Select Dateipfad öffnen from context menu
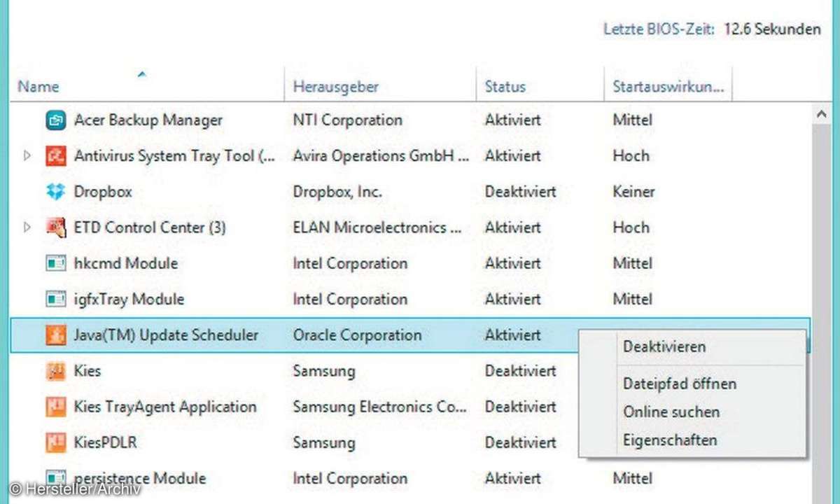Viewport: 840px width, 504px height. click(680, 384)
